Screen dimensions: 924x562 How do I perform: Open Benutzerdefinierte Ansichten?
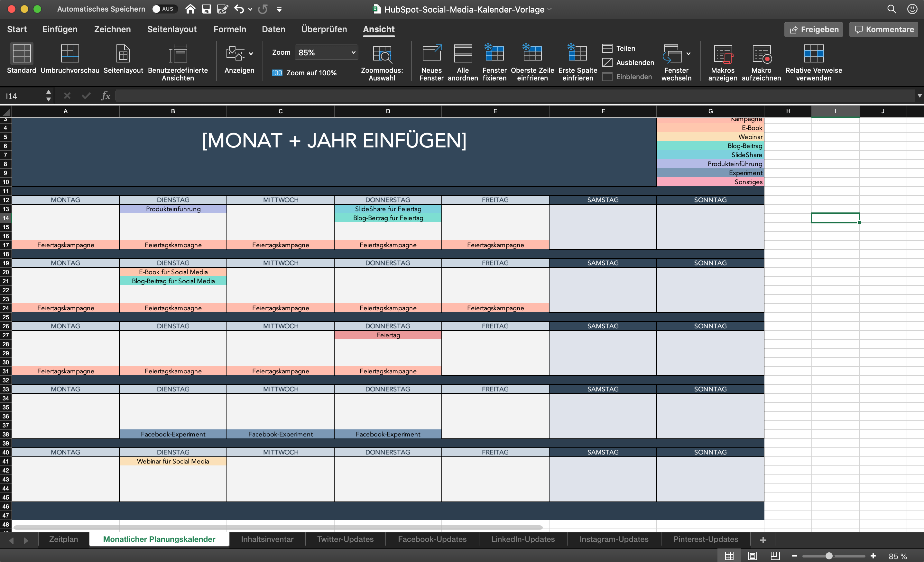[x=178, y=54]
